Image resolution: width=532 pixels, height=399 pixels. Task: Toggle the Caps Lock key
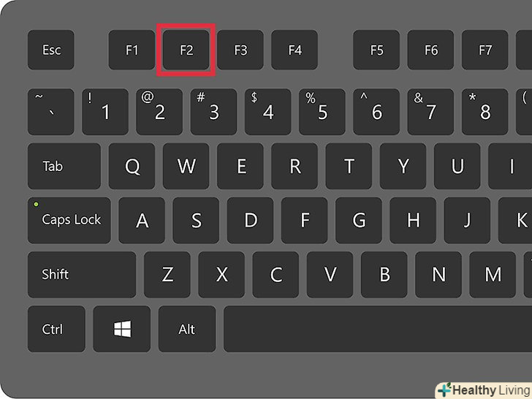click(x=69, y=220)
